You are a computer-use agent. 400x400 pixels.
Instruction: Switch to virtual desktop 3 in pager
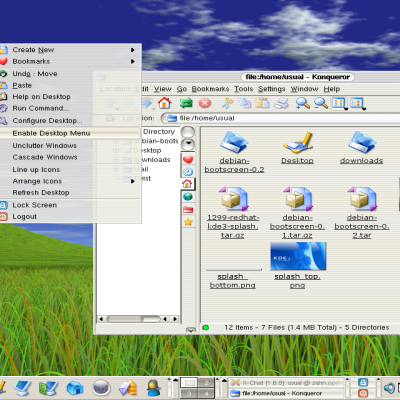189,394
